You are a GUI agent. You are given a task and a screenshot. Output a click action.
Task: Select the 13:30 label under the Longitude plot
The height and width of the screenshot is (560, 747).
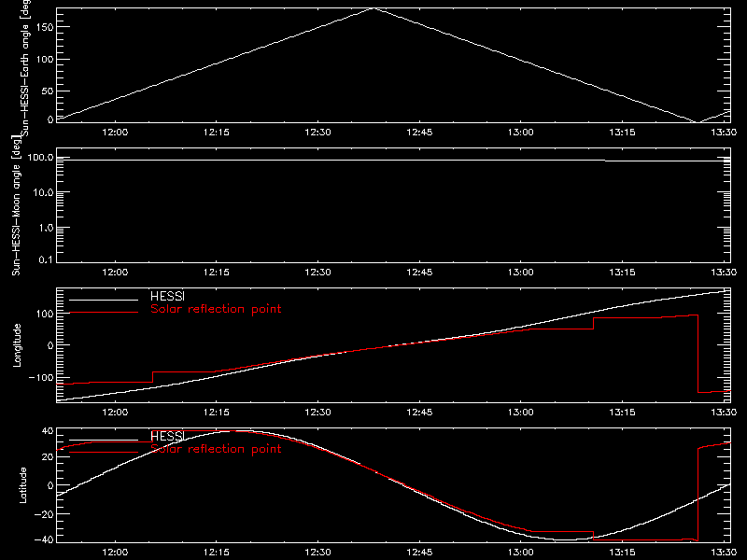click(x=724, y=412)
